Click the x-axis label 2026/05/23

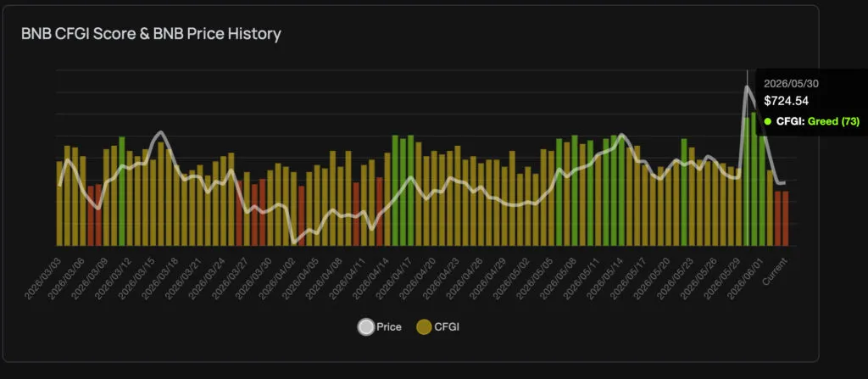pos(676,279)
